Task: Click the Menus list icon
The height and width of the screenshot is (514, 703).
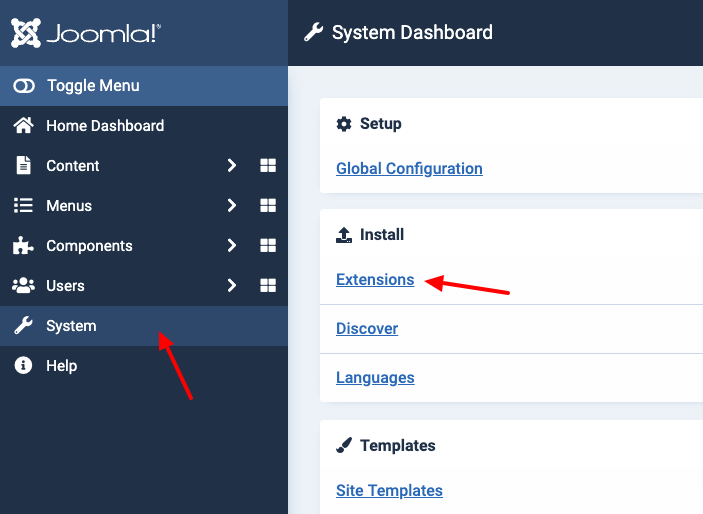Action: point(23,205)
